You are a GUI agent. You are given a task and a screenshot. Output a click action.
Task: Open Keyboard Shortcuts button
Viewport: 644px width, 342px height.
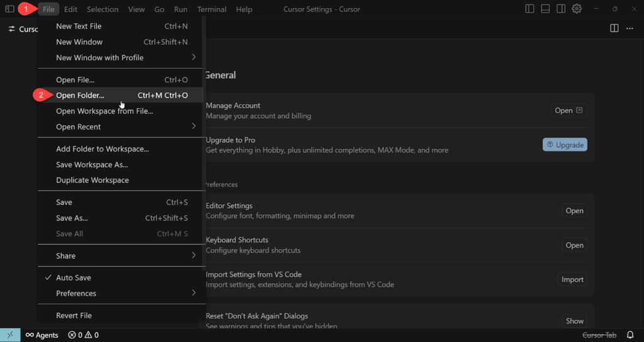click(574, 245)
